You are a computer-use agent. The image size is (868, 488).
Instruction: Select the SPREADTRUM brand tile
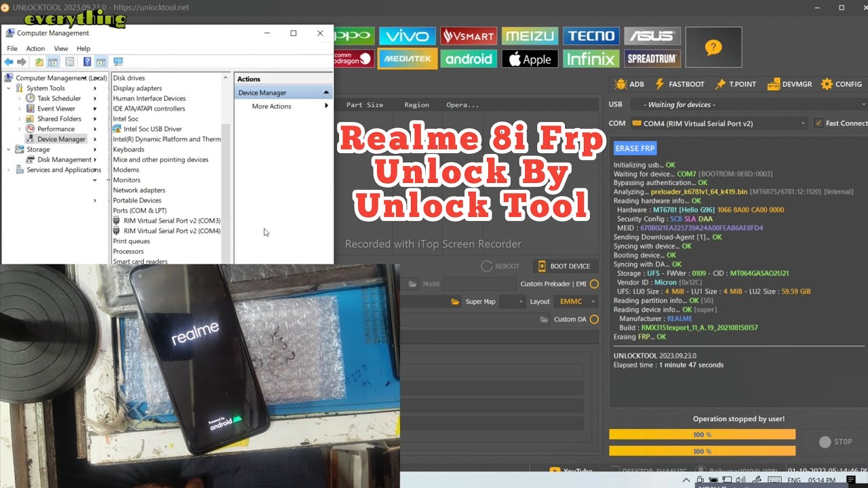(x=652, y=59)
